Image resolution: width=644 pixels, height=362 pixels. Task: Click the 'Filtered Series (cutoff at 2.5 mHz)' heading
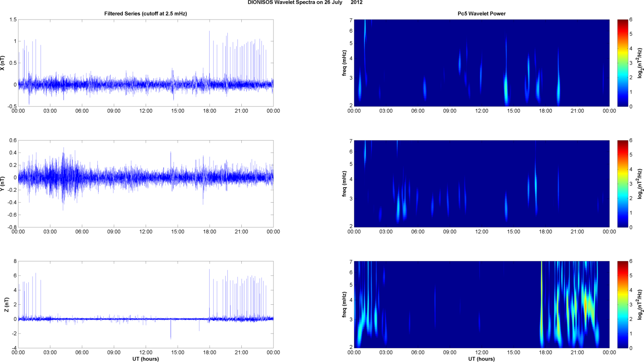tap(146, 14)
